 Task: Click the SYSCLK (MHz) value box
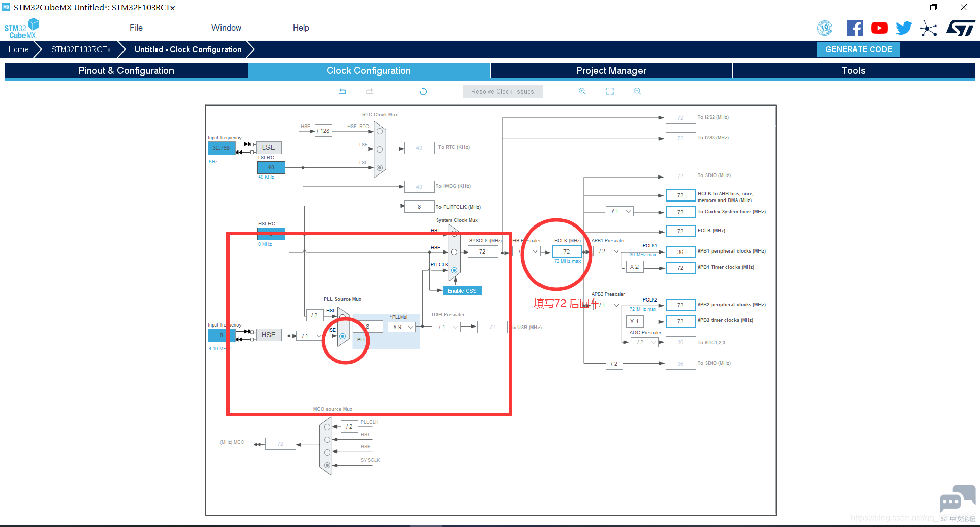pos(482,252)
